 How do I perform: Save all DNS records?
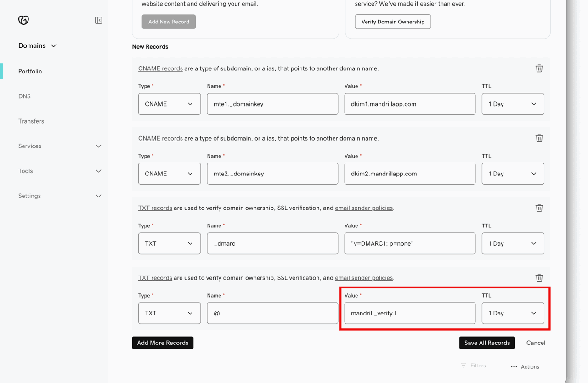tap(487, 343)
